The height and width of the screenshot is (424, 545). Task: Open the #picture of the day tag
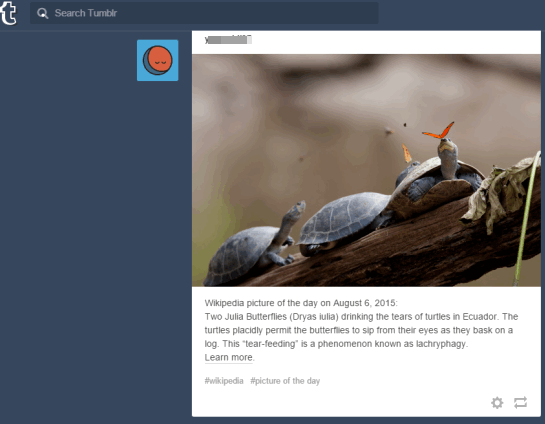coord(285,381)
